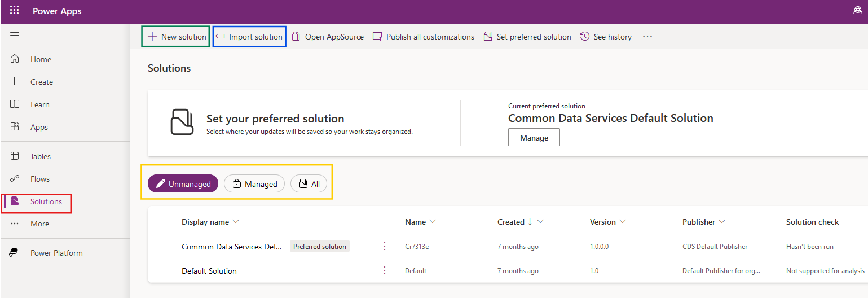Open Tables from the sidebar
The height and width of the screenshot is (298, 868).
click(x=41, y=156)
